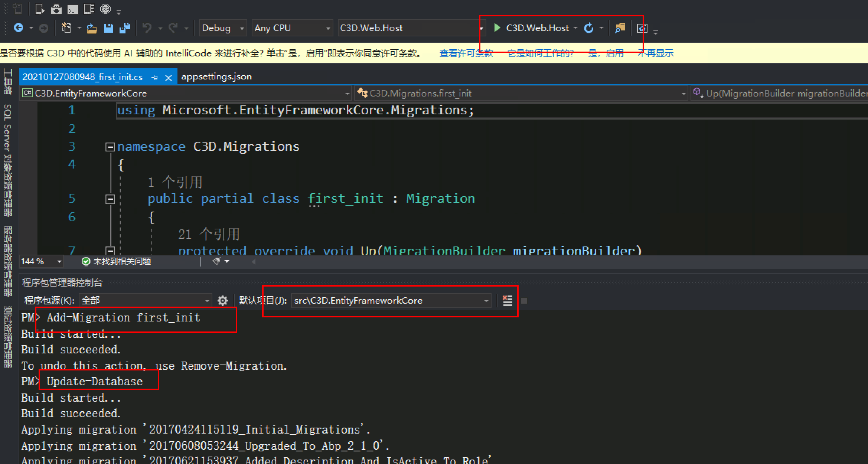This screenshot has height=464, width=868.
Task: Open the package source 全部 dropdown
Action: click(x=145, y=300)
